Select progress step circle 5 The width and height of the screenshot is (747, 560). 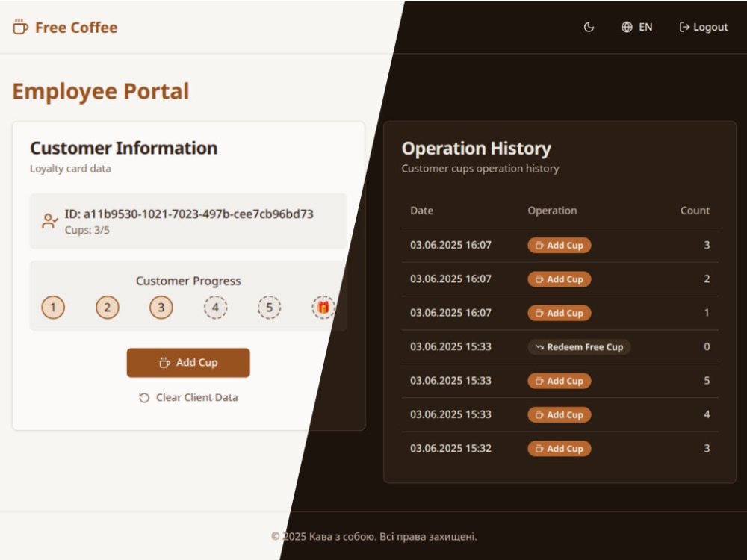[269, 308]
